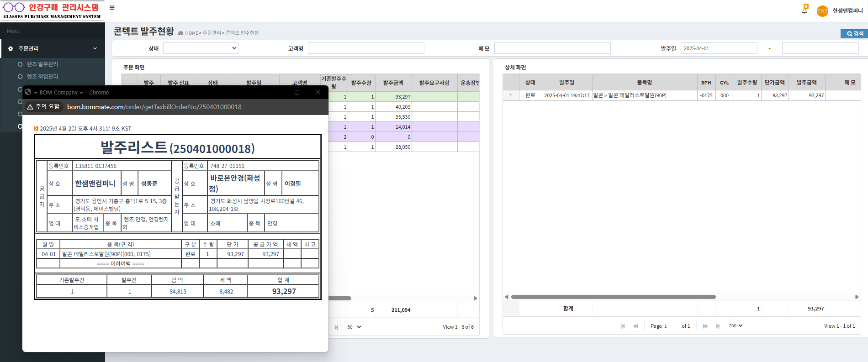
Task: Click 한샘앤컴퍼니 user name
Action: click(x=847, y=11)
